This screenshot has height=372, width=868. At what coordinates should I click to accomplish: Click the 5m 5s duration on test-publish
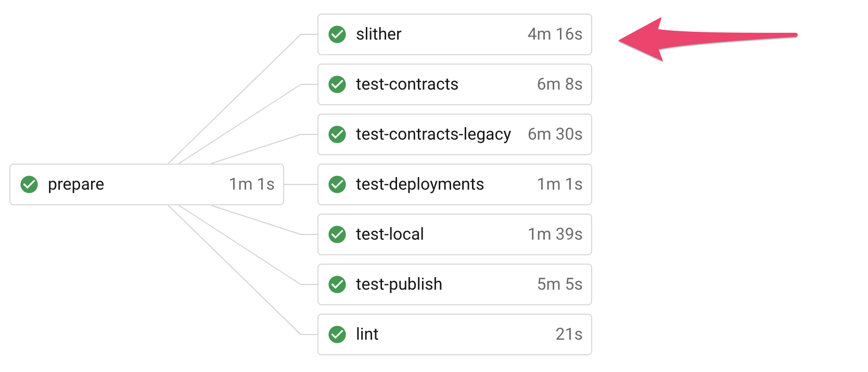click(559, 284)
